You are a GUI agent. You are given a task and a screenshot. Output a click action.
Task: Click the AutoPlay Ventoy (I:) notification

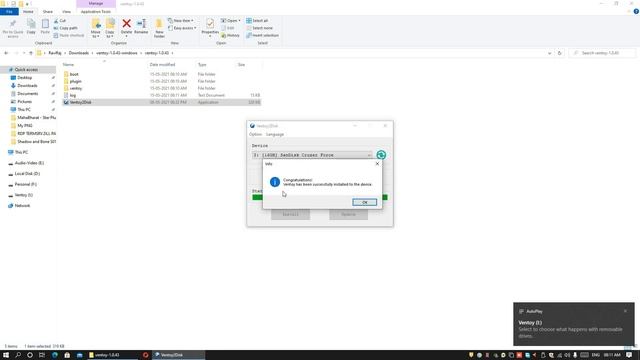pos(574,324)
